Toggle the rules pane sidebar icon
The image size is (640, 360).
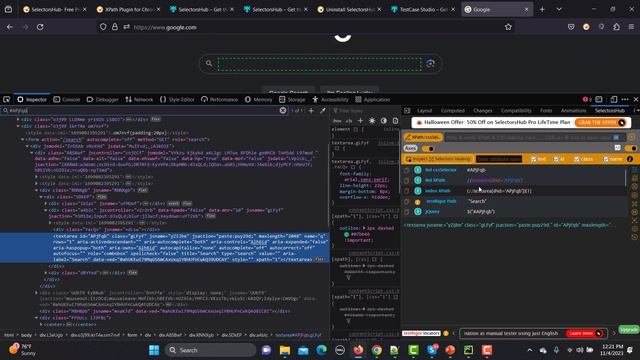tap(407, 111)
